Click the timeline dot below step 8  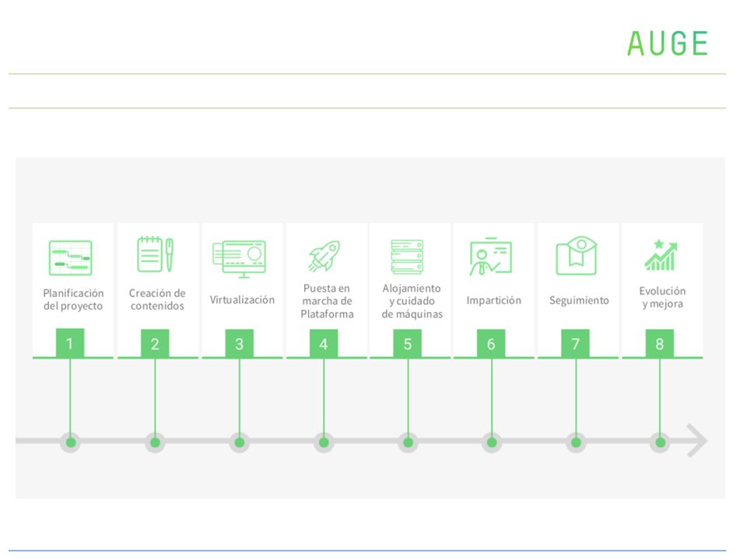tap(660, 443)
